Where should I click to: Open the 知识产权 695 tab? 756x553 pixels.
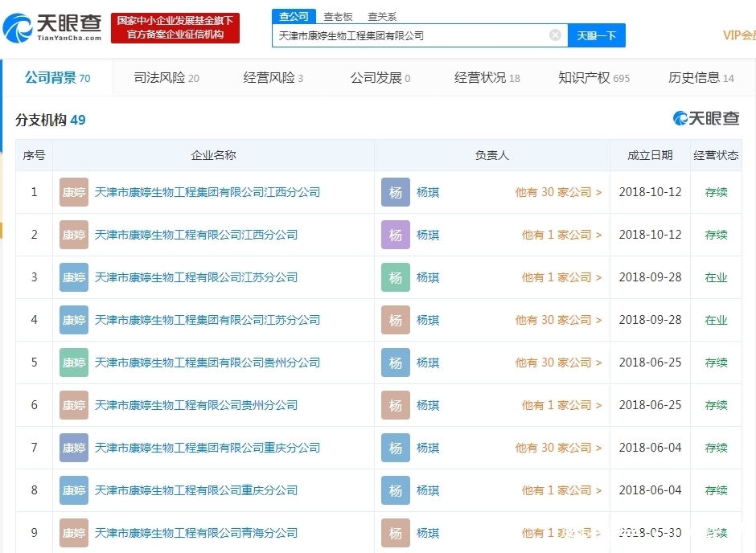(x=594, y=77)
